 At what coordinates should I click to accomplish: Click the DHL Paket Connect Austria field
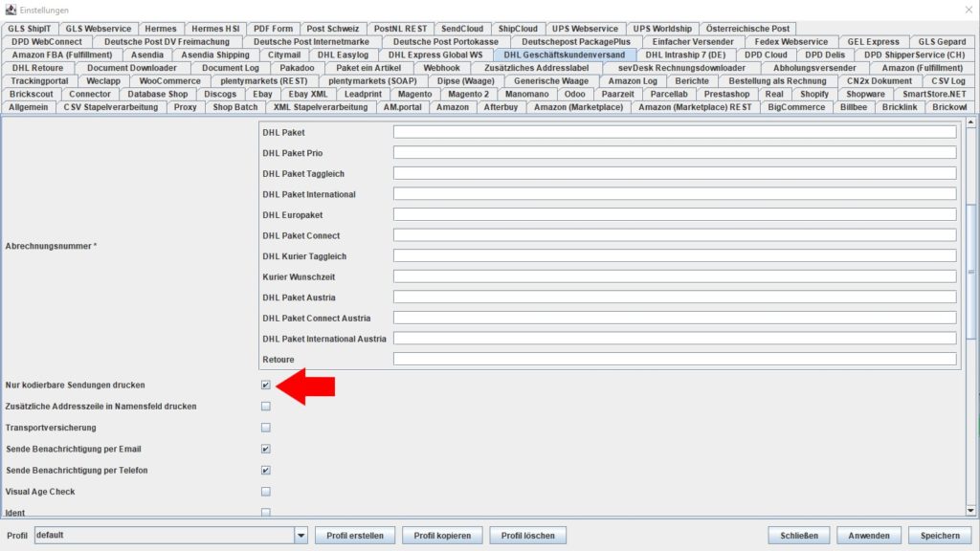point(675,318)
